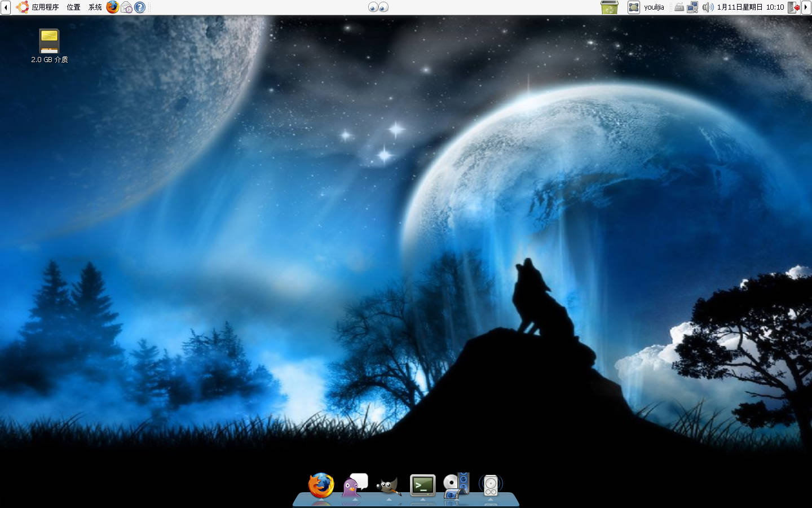Launch Firefox from the bottom dock
Screen dimensions: 812x508
(321, 485)
